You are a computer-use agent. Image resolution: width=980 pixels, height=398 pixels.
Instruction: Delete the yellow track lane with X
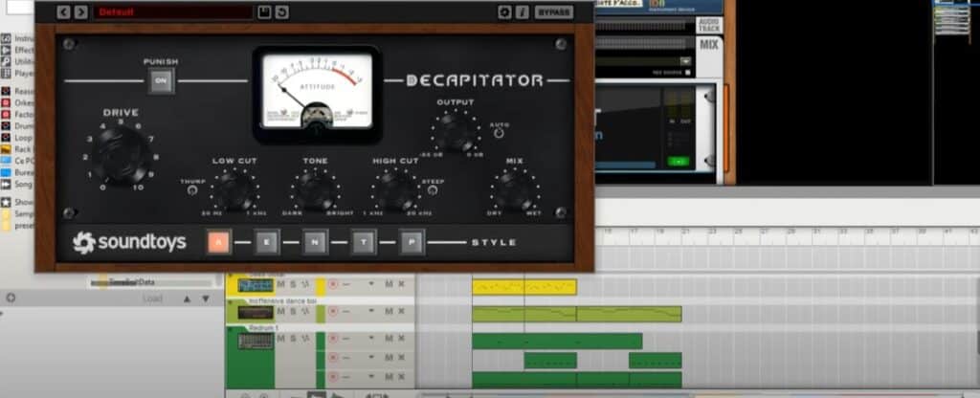point(401,284)
